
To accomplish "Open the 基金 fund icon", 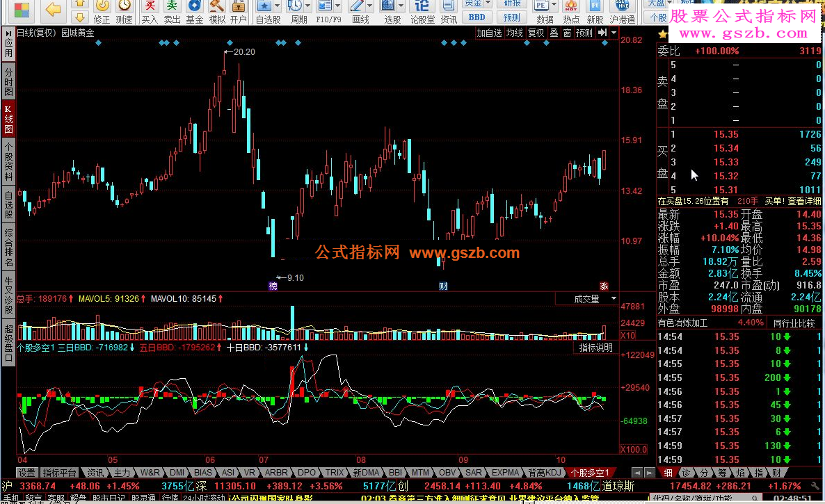I will (195, 12).
